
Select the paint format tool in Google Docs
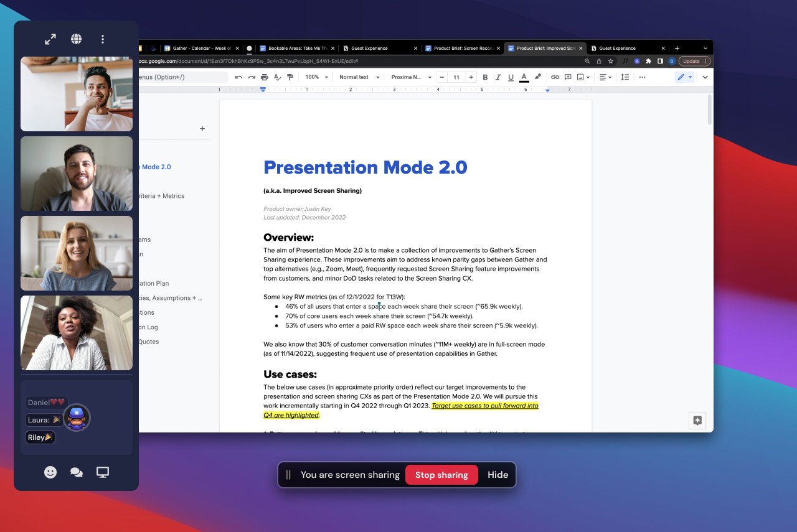click(x=290, y=77)
